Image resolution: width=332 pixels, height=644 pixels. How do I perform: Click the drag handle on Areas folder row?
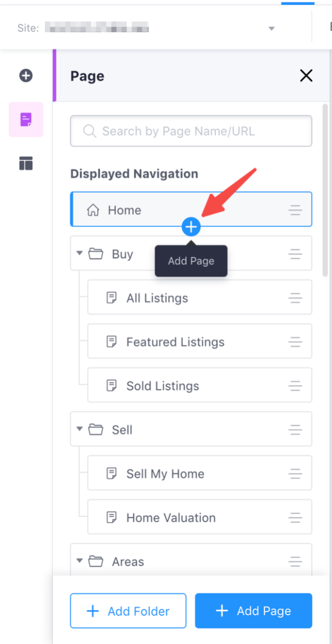295,562
